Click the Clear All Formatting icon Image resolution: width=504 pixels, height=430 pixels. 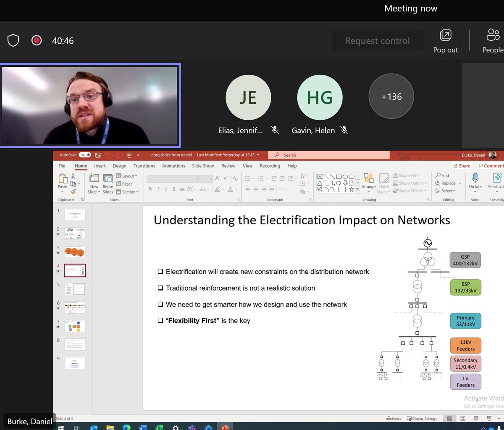[x=235, y=178]
